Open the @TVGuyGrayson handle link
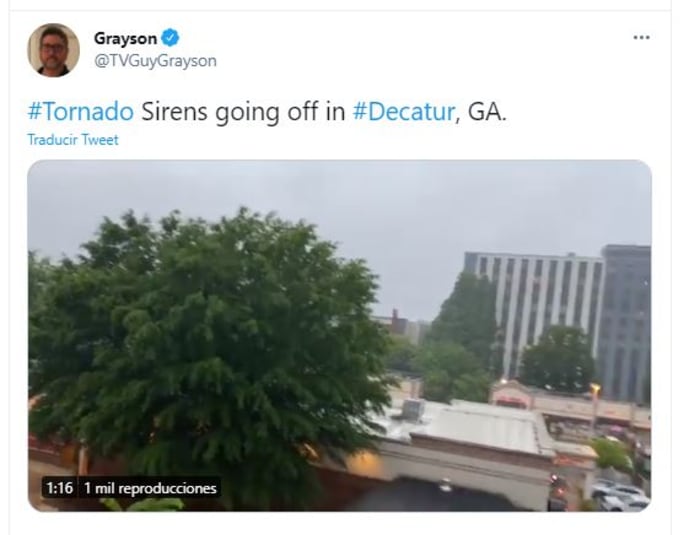Image resolution: width=700 pixels, height=535 pixels. coord(155,61)
